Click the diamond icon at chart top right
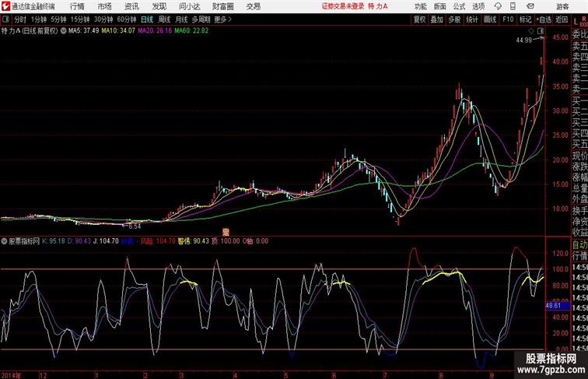 tap(531, 31)
